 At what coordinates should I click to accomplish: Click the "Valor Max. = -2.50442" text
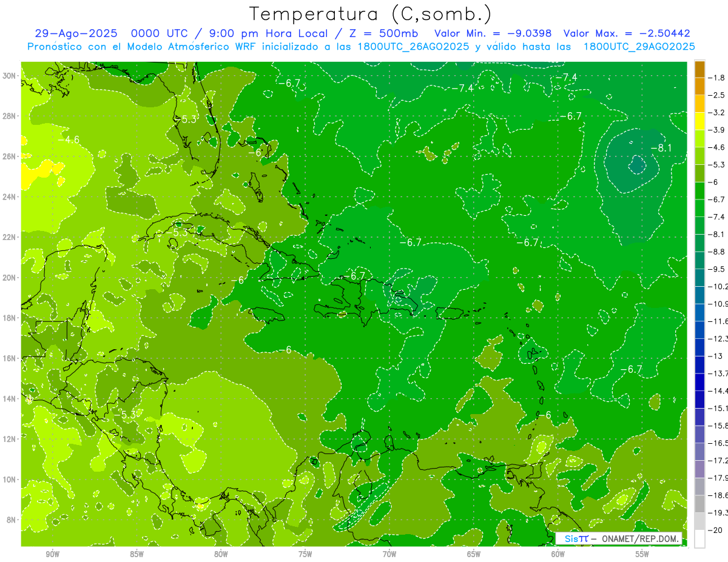(x=627, y=33)
